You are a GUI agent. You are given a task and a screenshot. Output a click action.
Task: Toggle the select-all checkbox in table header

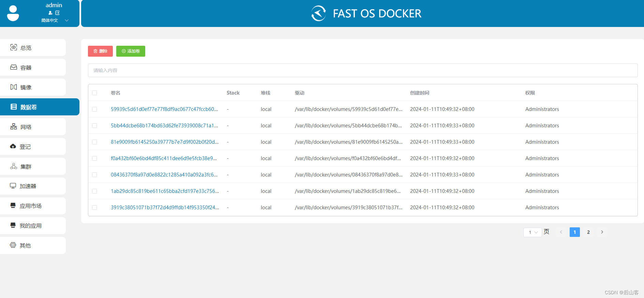coord(94,93)
